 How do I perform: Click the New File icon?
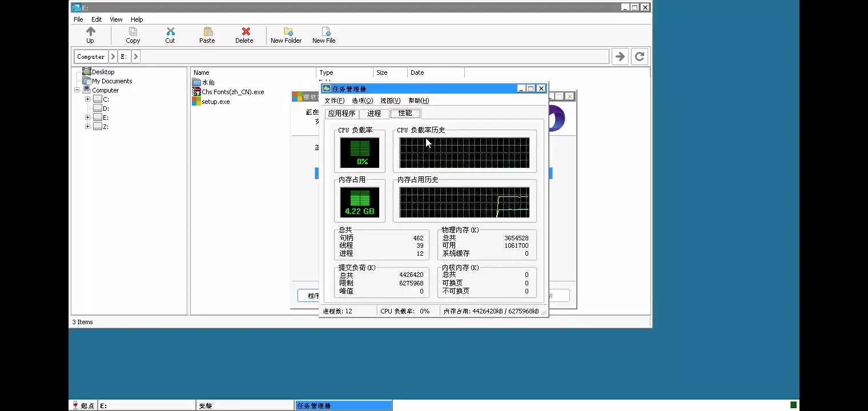tap(324, 32)
